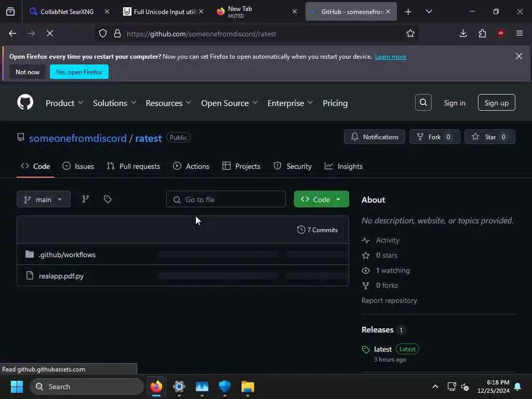The width and height of the screenshot is (532, 399).
Task: Open the main branch dropdown
Action: [44, 199]
